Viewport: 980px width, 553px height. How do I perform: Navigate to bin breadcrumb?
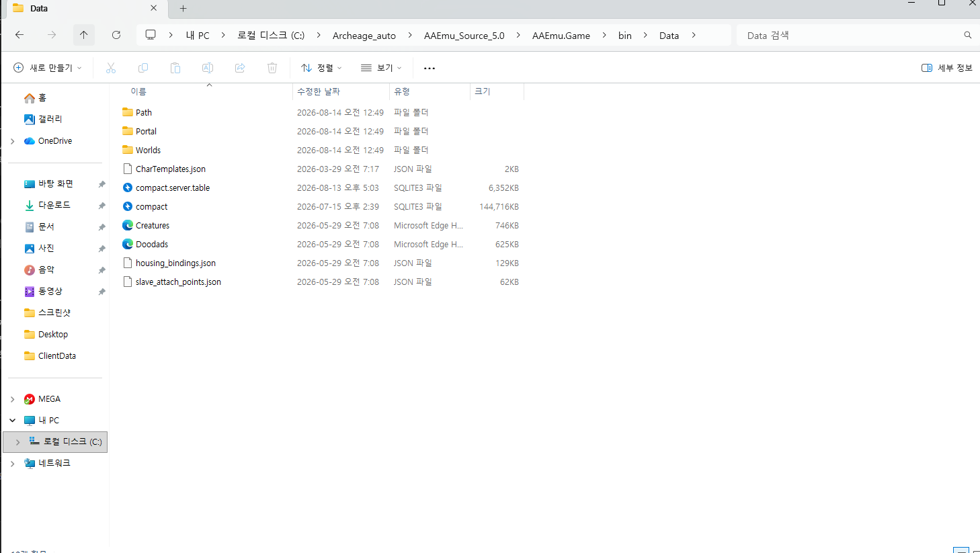[x=625, y=36]
